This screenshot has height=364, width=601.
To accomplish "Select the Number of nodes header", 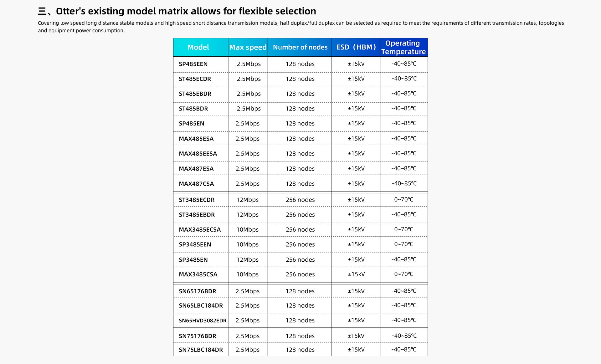I will click(300, 47).
